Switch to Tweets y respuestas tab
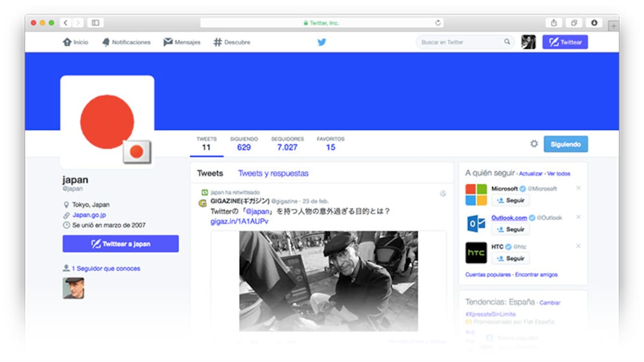 (x=273, y=173)
